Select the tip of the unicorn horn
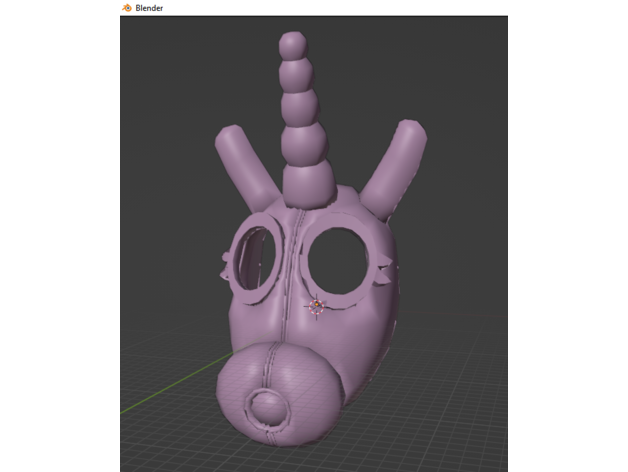 click(x=292, y=46)
